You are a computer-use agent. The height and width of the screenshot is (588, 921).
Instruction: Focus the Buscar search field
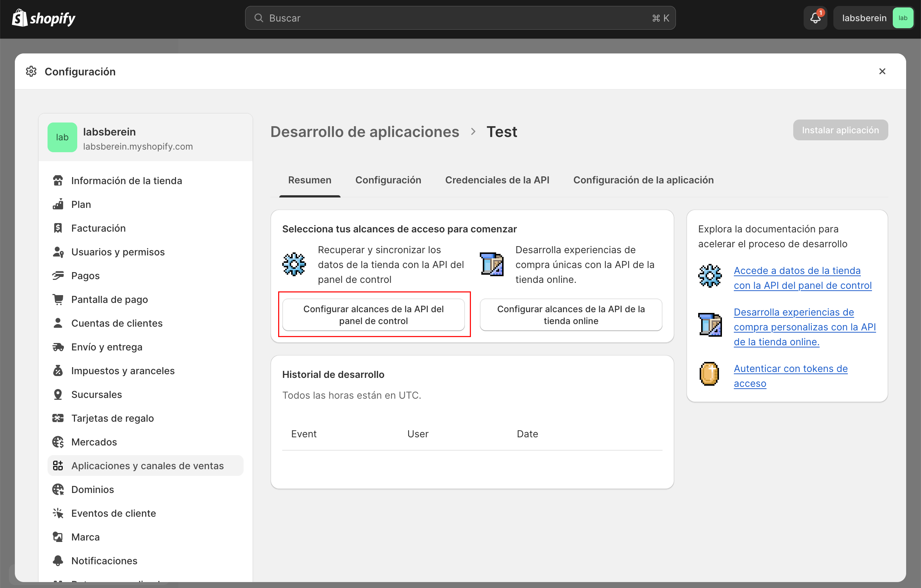pos(460,18)
